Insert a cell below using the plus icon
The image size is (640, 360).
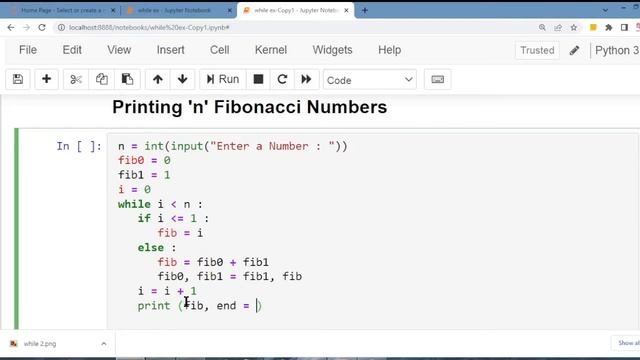(x=47, y=79)
